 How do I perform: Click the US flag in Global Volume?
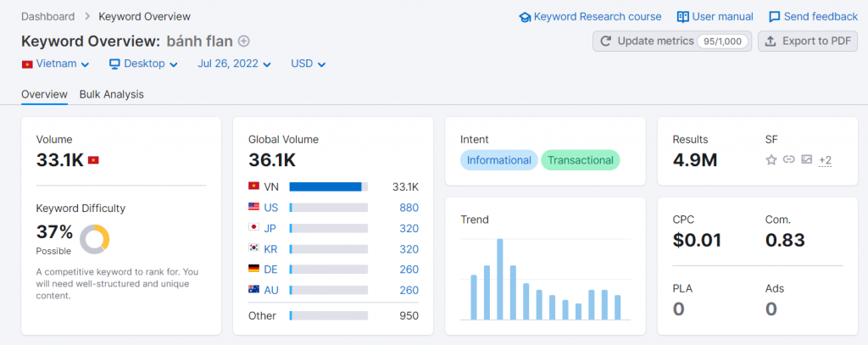(x=253, y=207)
